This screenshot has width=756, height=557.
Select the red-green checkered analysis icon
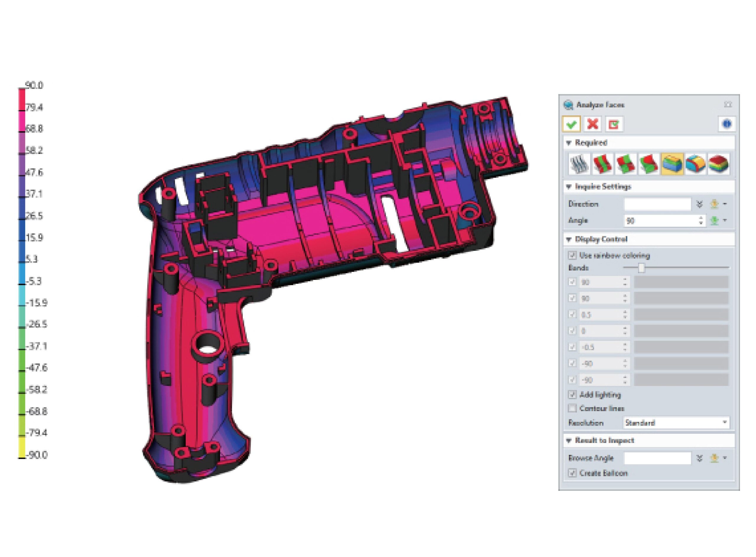(625, 164)
